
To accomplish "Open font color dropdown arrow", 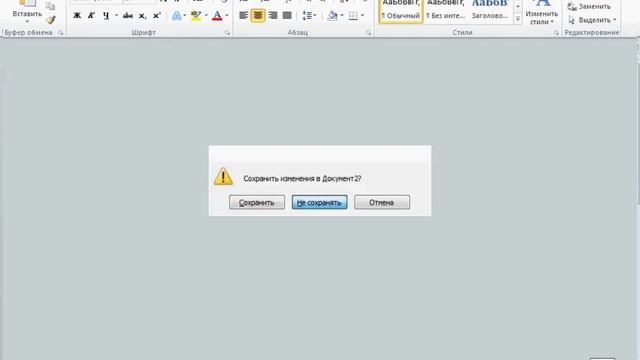I will [x=227, y=16].
